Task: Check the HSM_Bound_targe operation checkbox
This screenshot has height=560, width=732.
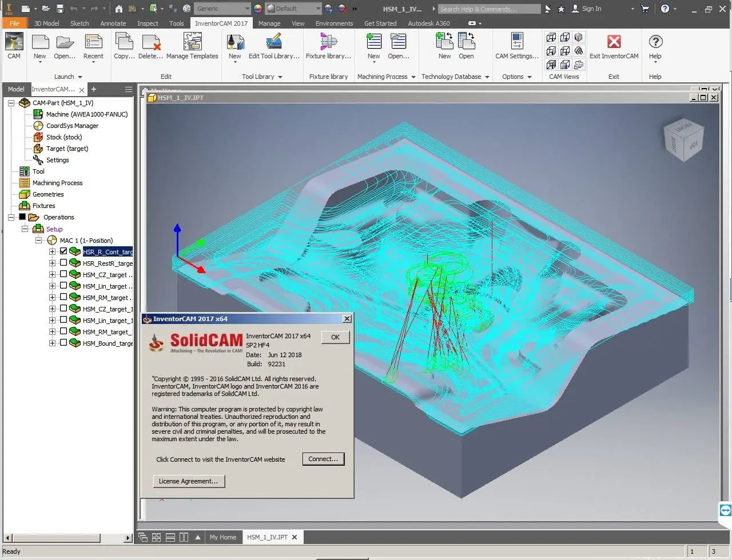Action: click(63, 343)
